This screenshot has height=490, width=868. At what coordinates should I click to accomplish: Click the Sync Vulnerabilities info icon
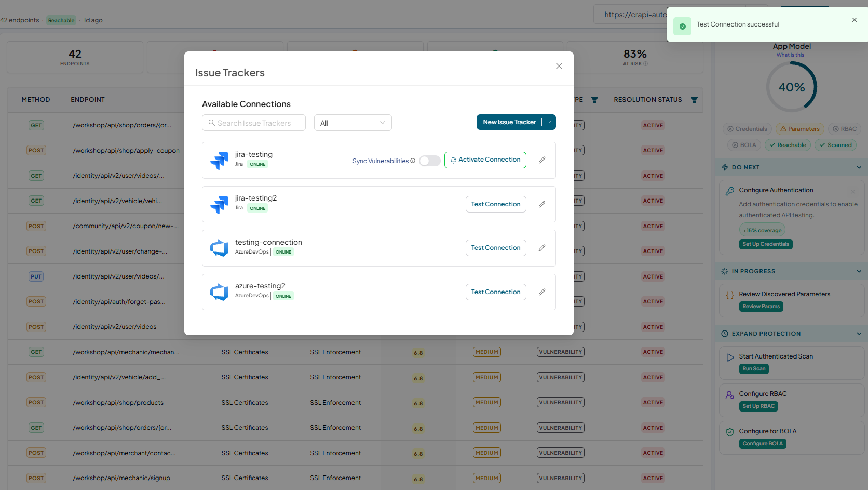413,161
